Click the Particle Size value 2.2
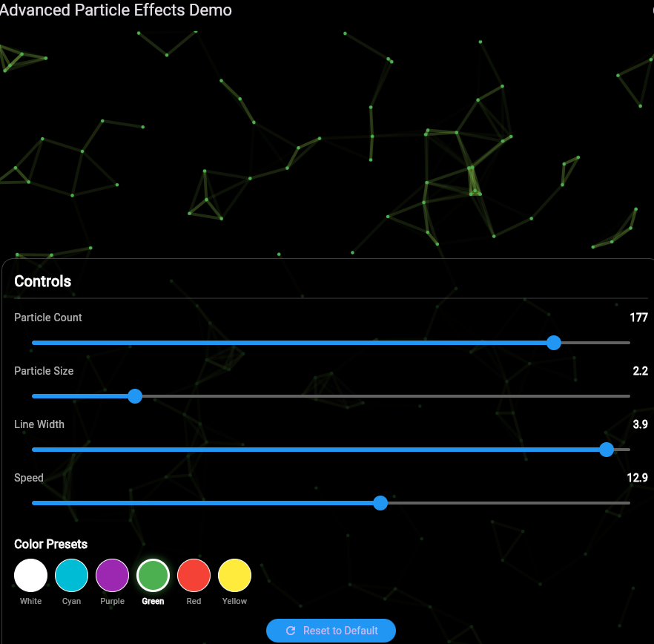Screen dimensions: 654x644 [x=640, y=371]
